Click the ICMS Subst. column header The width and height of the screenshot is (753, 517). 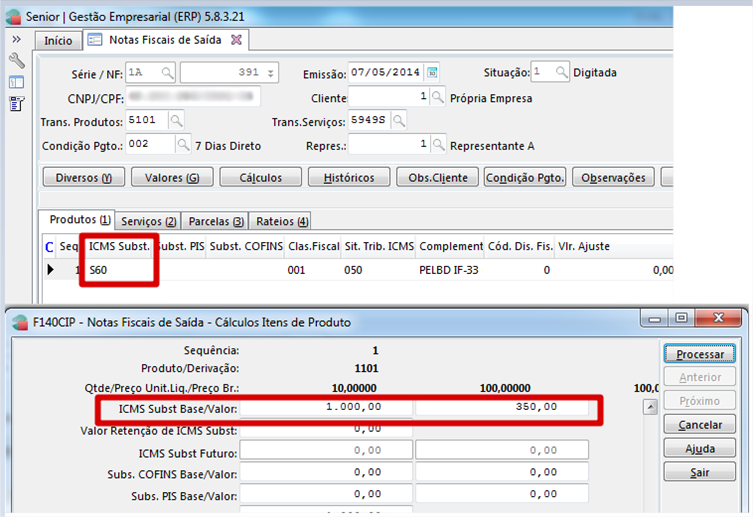coord(119,246)
